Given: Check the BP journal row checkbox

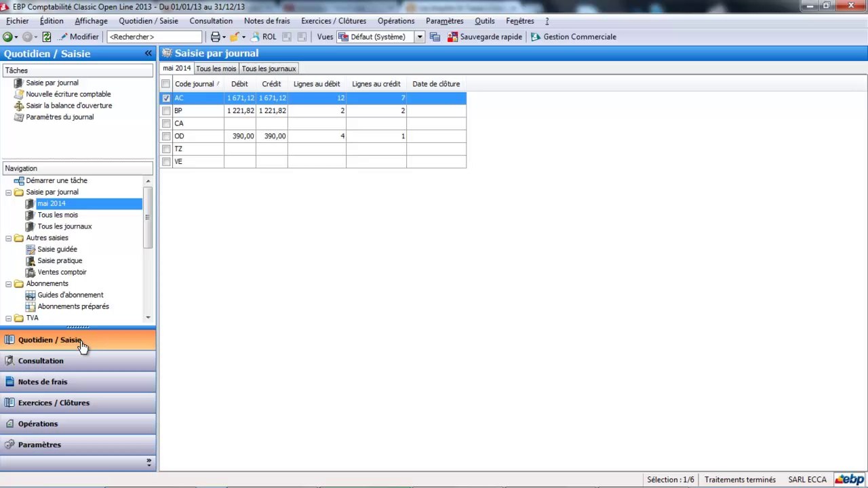Looking at the screenshot, I should [166, 111].
